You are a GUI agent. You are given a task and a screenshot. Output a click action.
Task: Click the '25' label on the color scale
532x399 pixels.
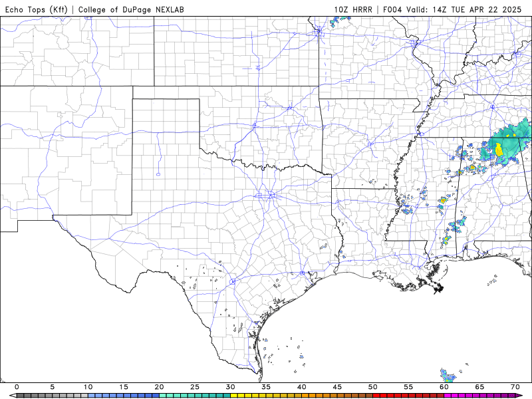pyautogui.click(x=195, y=387)
